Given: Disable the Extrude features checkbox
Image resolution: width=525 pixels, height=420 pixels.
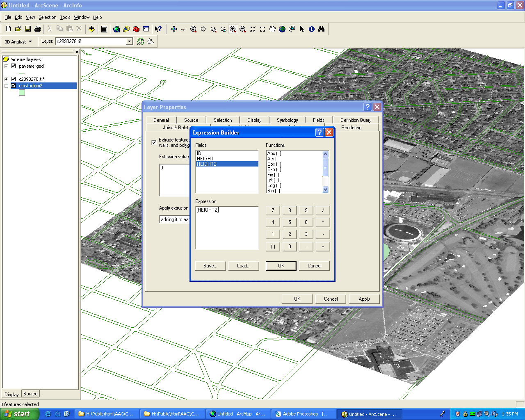Looking at the screenshot, I should tap(154, 142).
